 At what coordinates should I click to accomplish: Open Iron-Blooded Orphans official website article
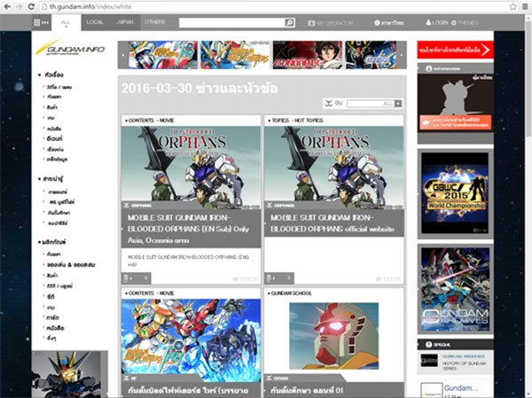coord(333,220)
